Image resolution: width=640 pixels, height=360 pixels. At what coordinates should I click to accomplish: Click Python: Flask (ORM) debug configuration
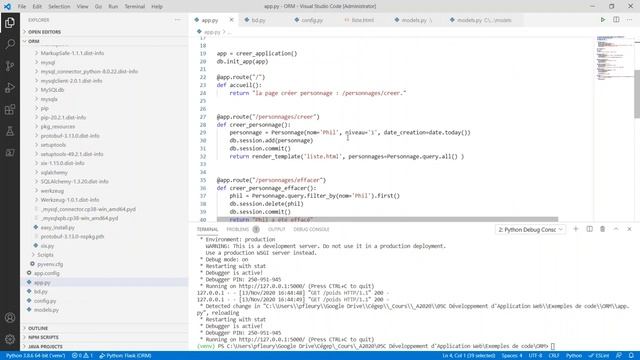tap(125, 356)
